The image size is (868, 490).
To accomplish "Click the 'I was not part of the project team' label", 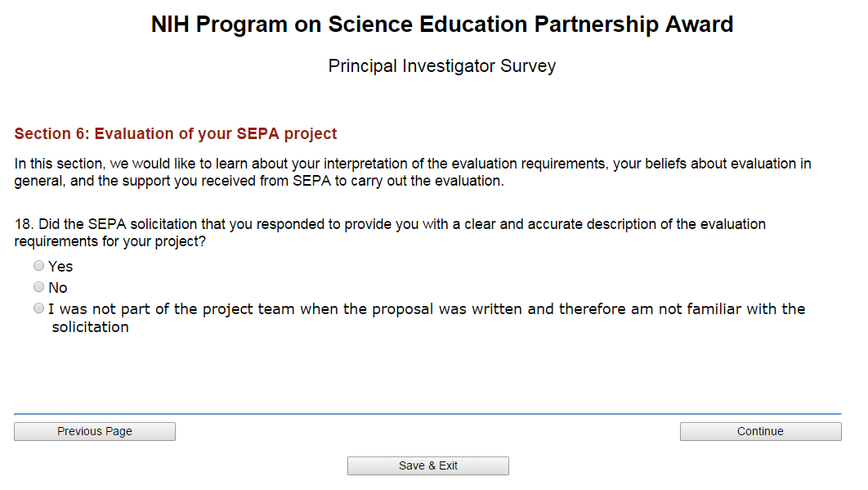I will point(427,309).
